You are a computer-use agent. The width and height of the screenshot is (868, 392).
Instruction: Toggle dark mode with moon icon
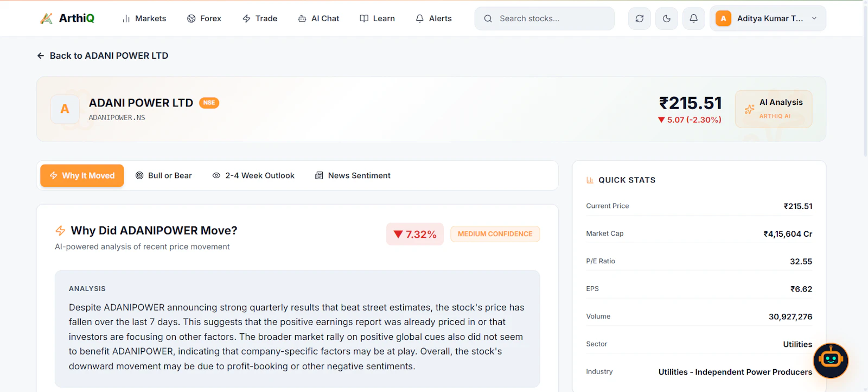tap(667, 18)
